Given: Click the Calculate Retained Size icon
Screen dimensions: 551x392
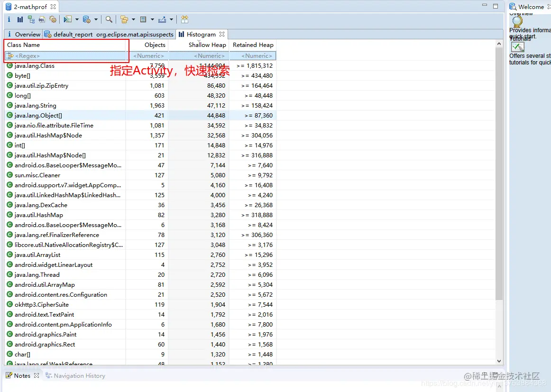Looking at the screenshot, I should point(143,19).
